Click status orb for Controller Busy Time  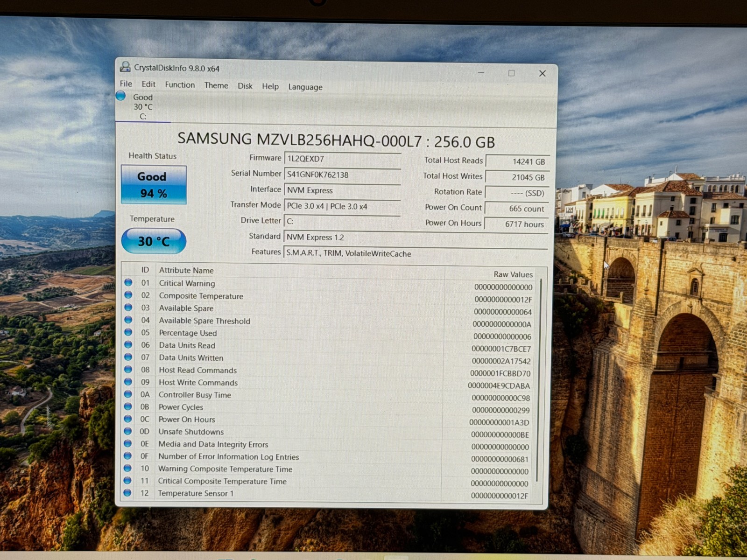(128, 394)
